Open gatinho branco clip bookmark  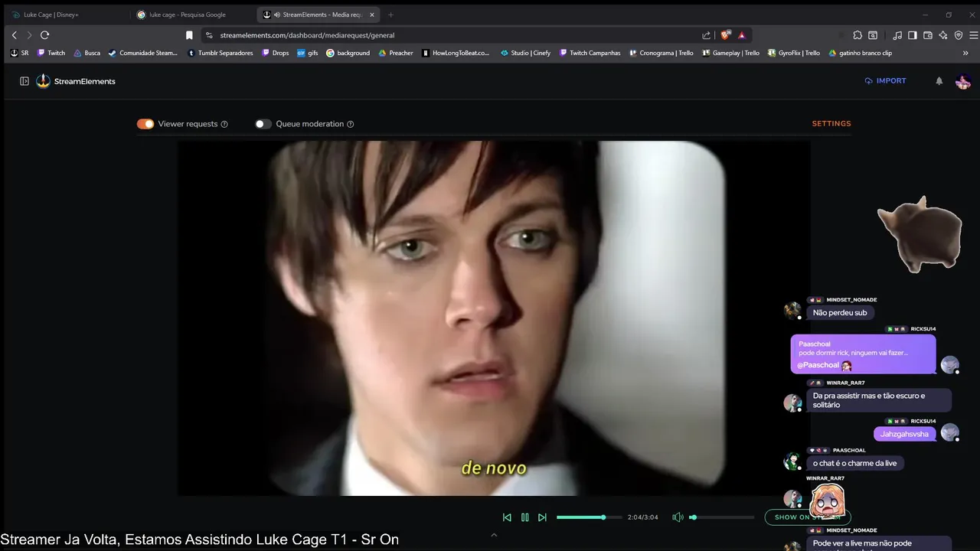[x=860, y=53]
